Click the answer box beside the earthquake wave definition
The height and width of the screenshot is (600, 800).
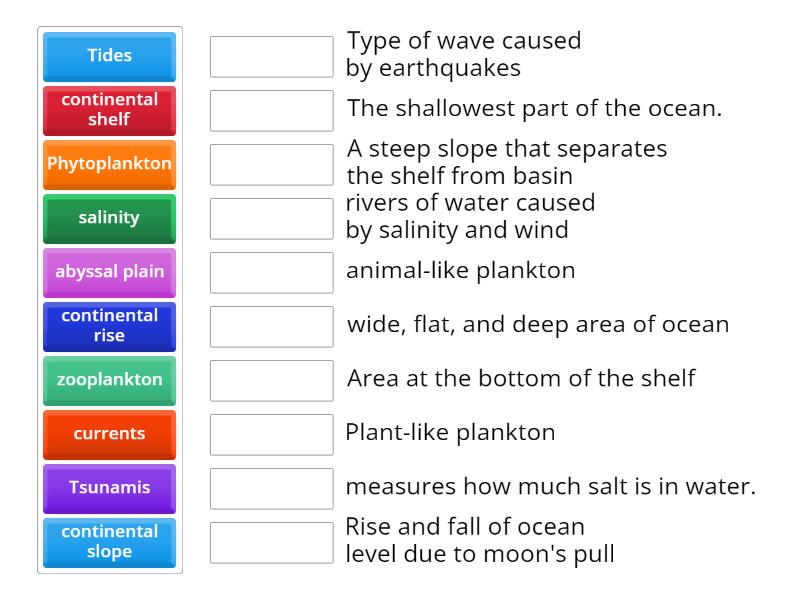click(x=271, y=57)
